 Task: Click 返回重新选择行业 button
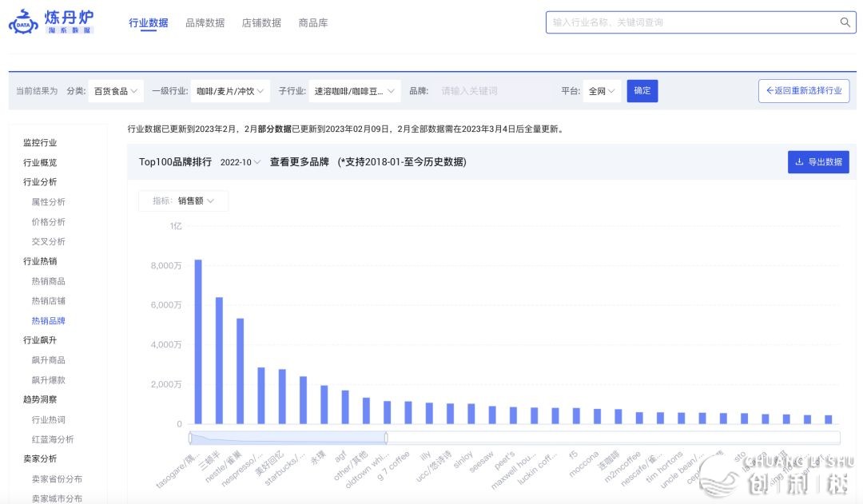(803, 91)
